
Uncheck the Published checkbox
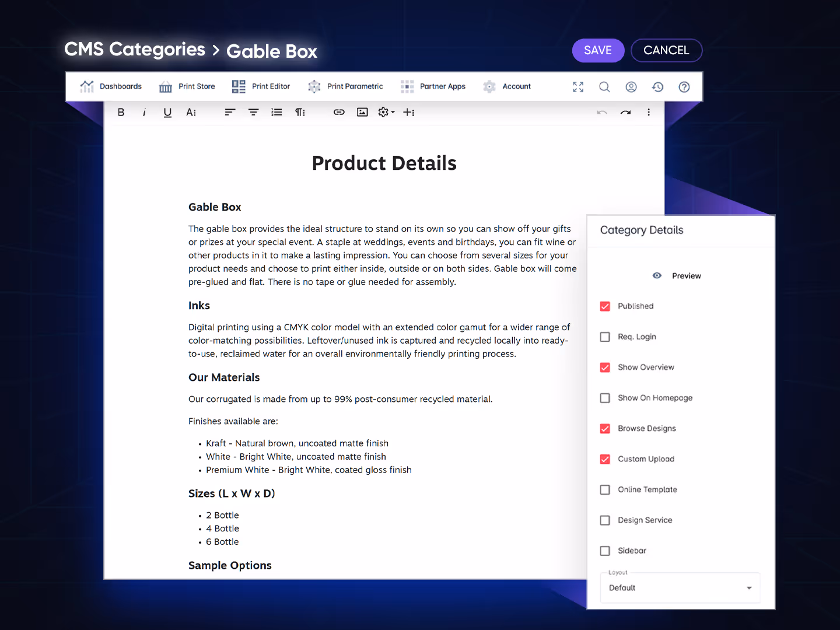(605, 306)
